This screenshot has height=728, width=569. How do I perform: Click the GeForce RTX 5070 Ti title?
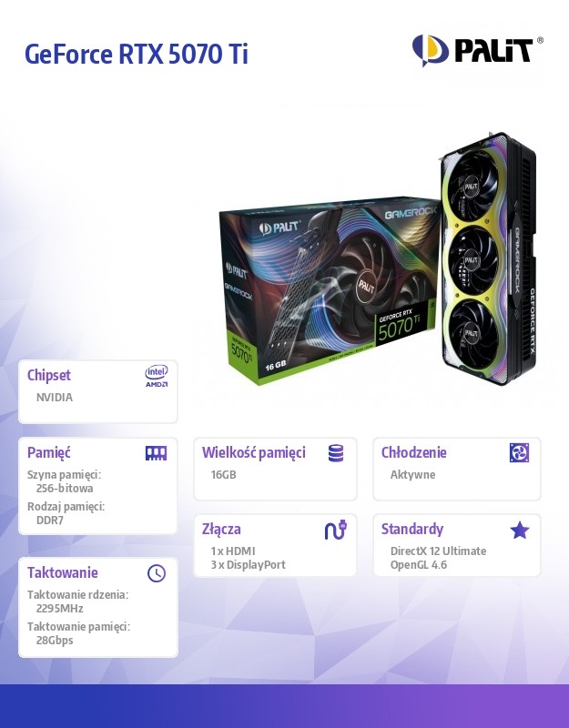(x=136, y=54)
